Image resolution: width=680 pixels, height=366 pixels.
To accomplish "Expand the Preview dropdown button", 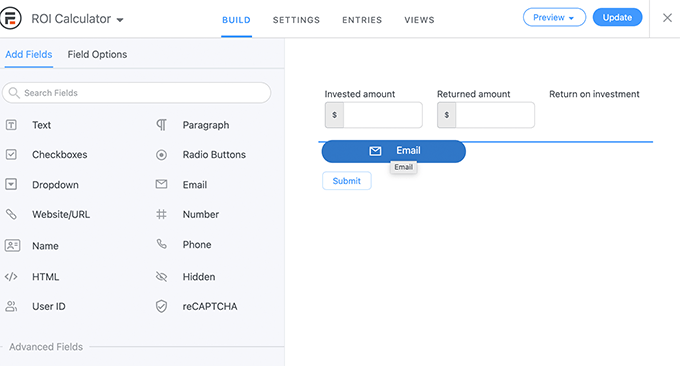I will (554, 17).
